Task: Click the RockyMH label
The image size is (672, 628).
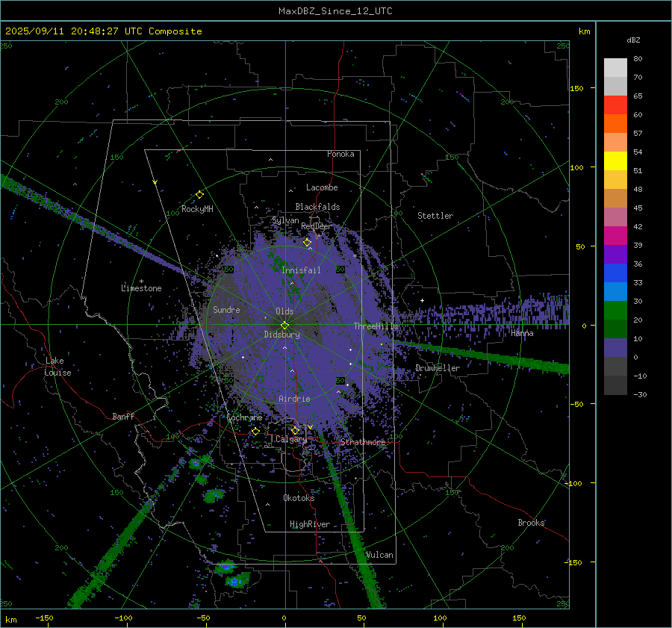Action: 197,209
